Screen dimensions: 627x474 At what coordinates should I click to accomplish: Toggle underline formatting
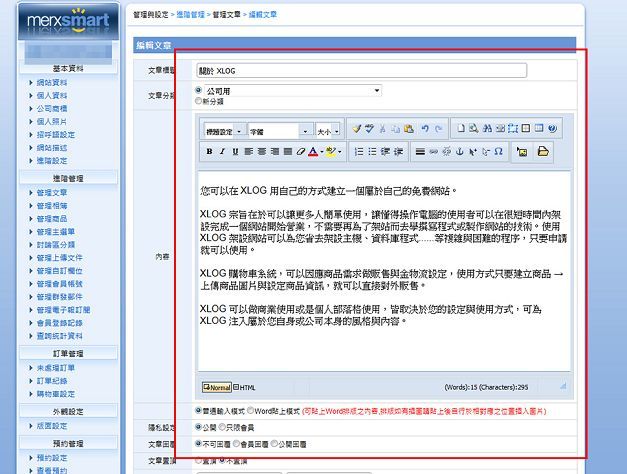pos(235,152)
